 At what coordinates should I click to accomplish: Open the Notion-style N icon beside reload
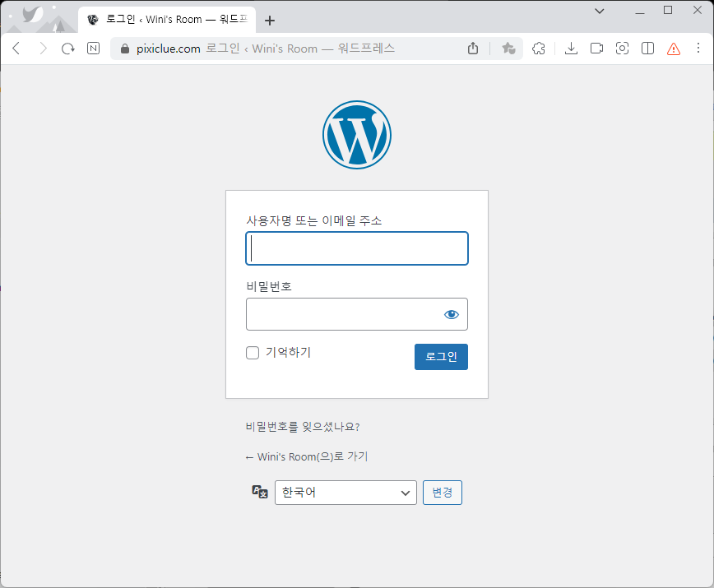93,49
